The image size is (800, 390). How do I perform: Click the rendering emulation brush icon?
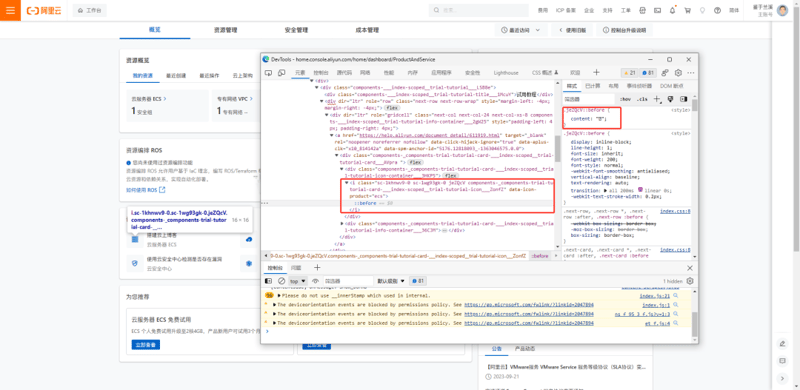click(670, 99)
